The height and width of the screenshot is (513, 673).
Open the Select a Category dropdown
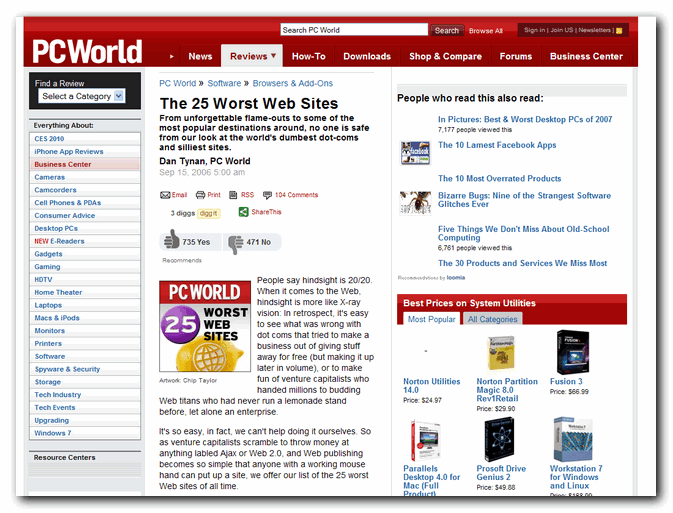[x=82, y=96]
